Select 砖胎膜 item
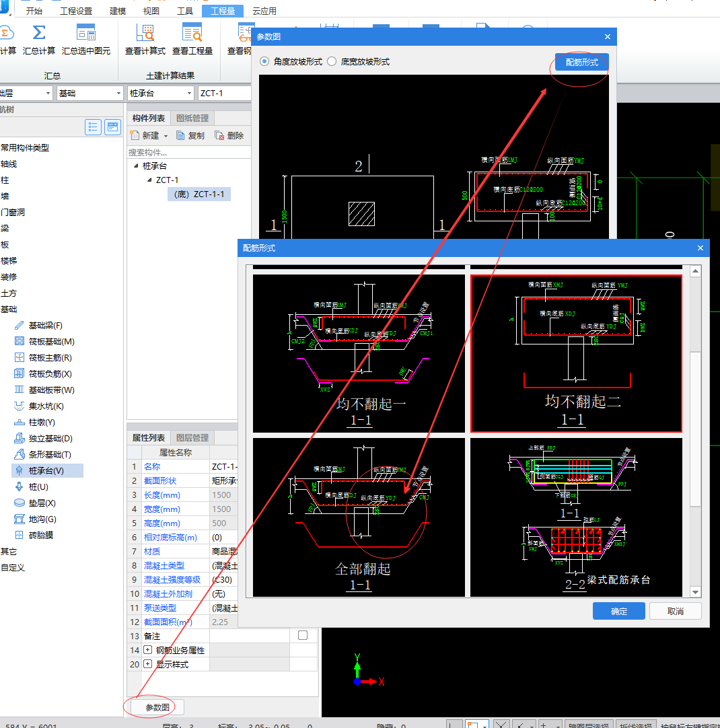The image size is (720, 728). [41, 536]
